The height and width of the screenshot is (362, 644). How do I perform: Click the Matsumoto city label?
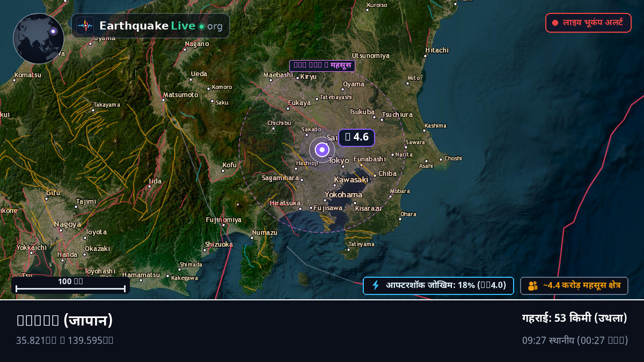point(181,95)
